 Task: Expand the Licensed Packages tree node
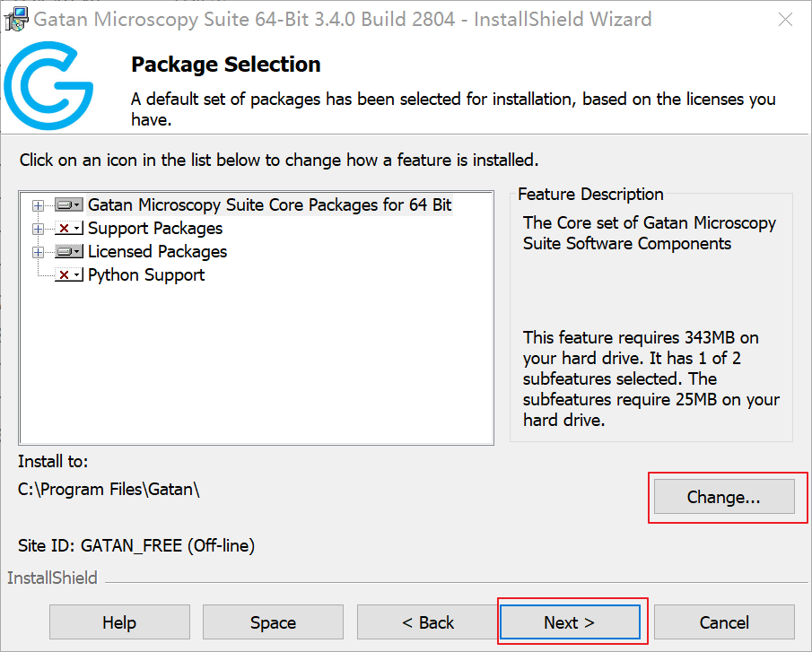point(38,252)
